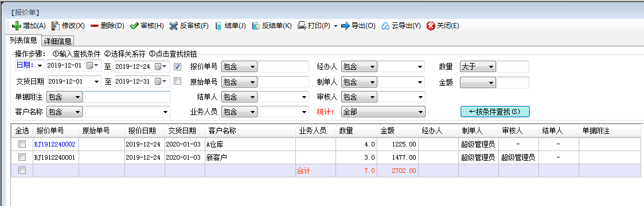Open quotation link BJ1912240002
Viewport: 644px width, 206px height.
[54, 144]
